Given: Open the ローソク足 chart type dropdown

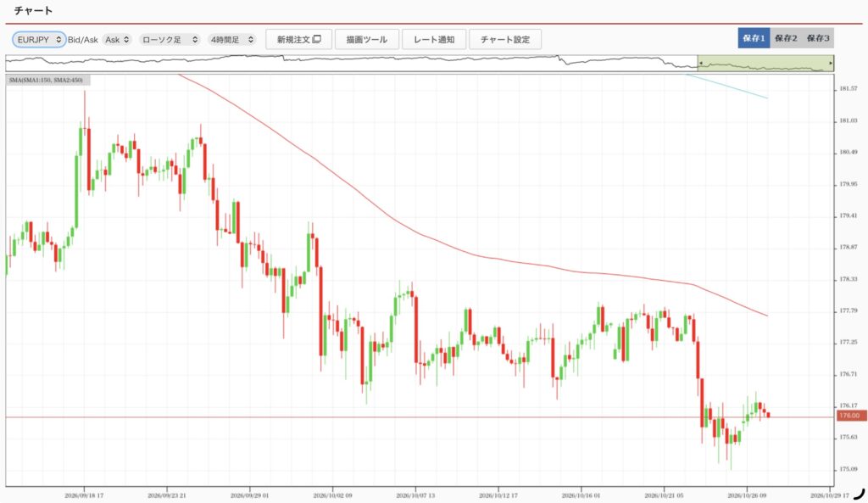Looking at the screenshot, I should tap(170, 39).
